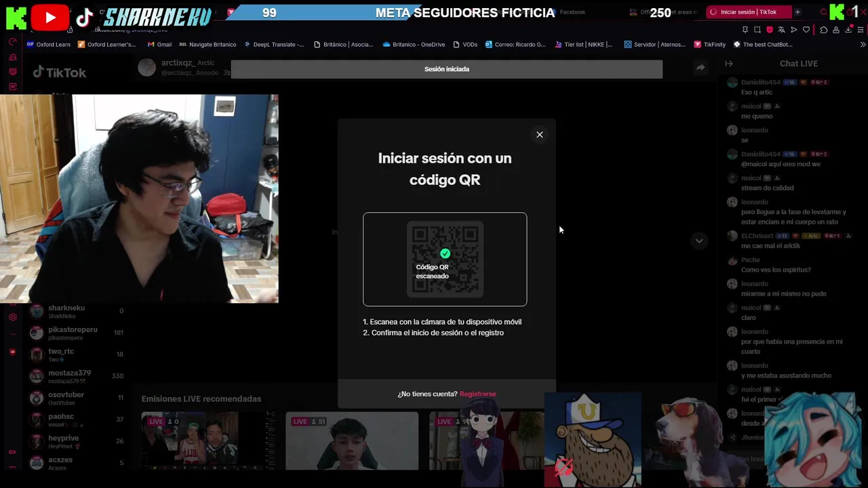The height and width of the screenshot is (488, 868).
Task: Open the acxzes live channel row
Action: (x=77, y=463)
